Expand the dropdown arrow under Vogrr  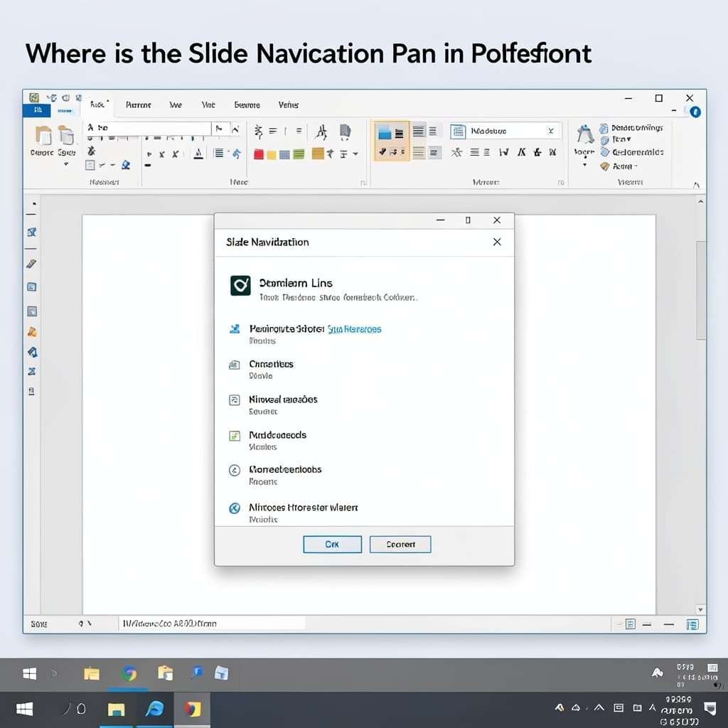585,165
